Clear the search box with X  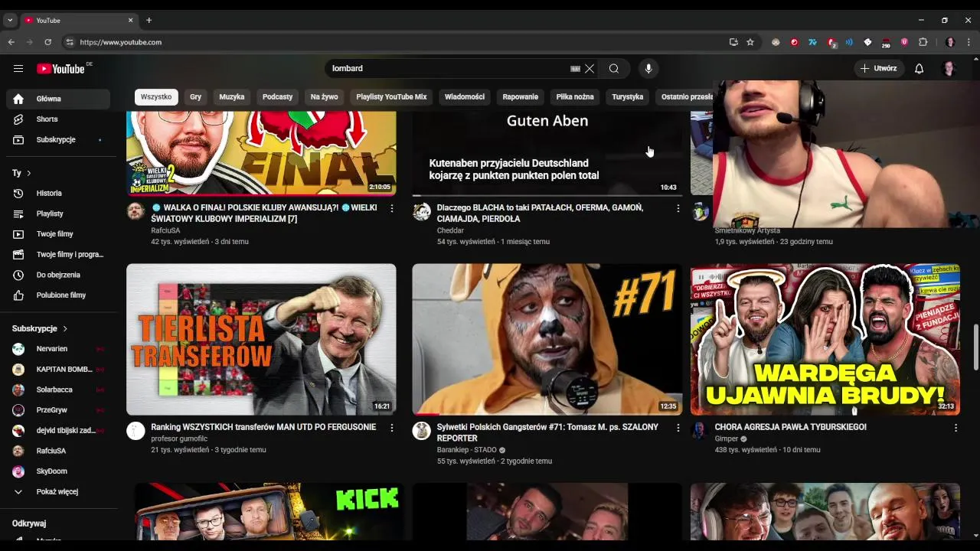[x=590, y=69]
